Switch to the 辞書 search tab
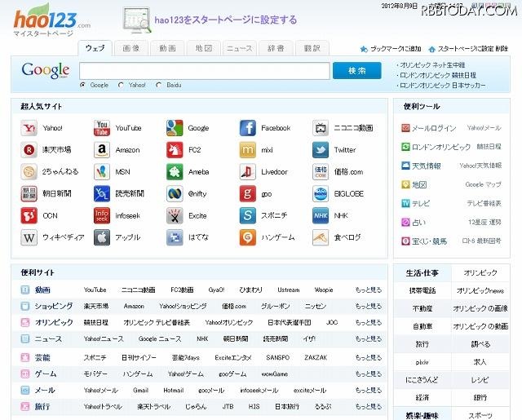 point(276,48)
